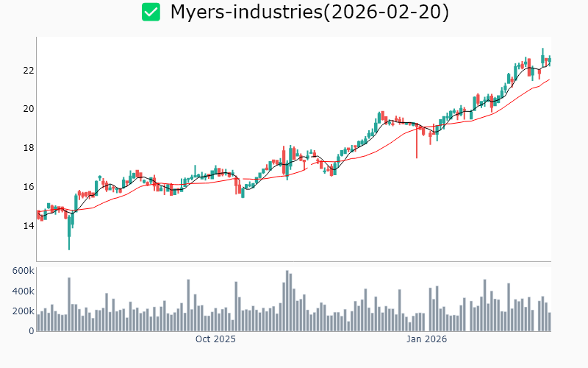Click the 18 price axis label
588x368 pixels.
[29, 148]
